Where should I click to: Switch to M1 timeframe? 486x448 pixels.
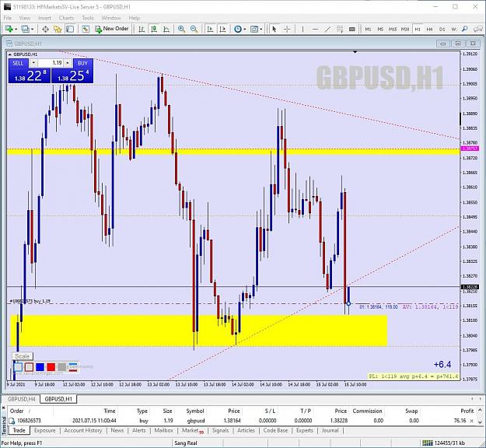click(x=368, y=29)
